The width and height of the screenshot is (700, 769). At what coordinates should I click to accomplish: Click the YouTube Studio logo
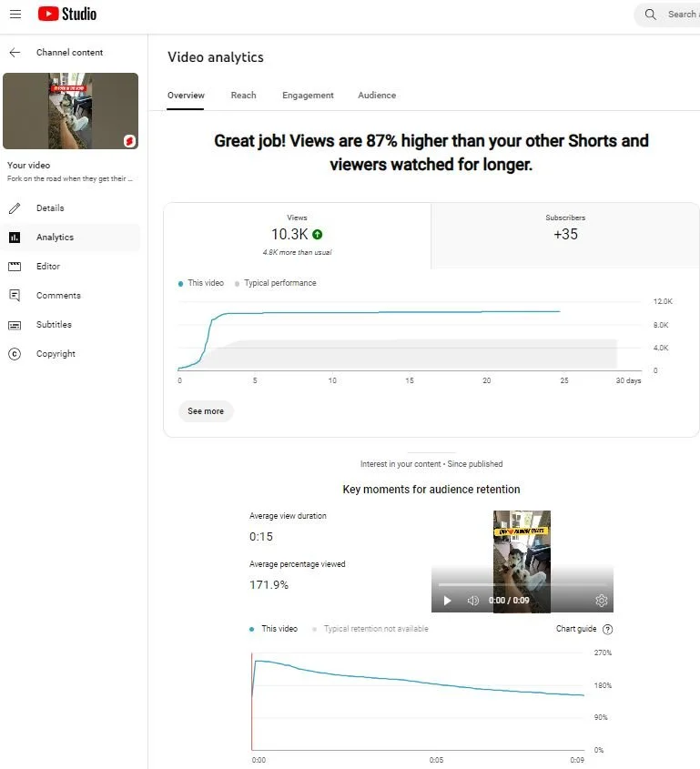tap(67, 14)
